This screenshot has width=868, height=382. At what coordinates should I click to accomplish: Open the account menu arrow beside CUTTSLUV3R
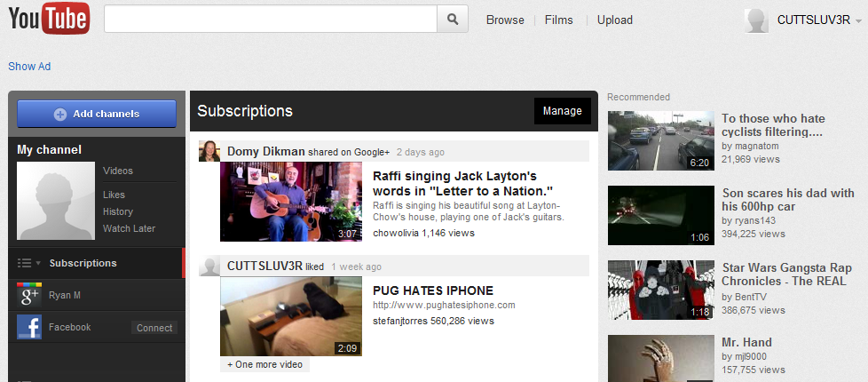coord(858,21)
